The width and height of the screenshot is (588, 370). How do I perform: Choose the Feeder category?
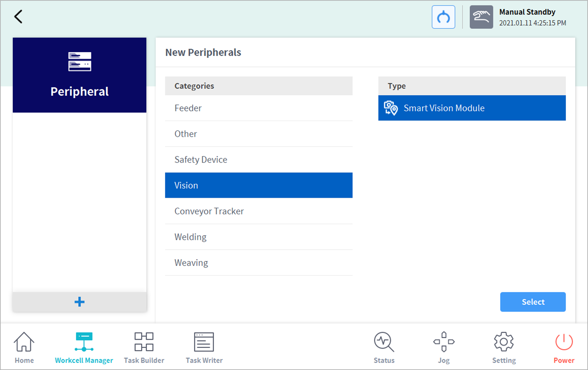coord(258,108)
